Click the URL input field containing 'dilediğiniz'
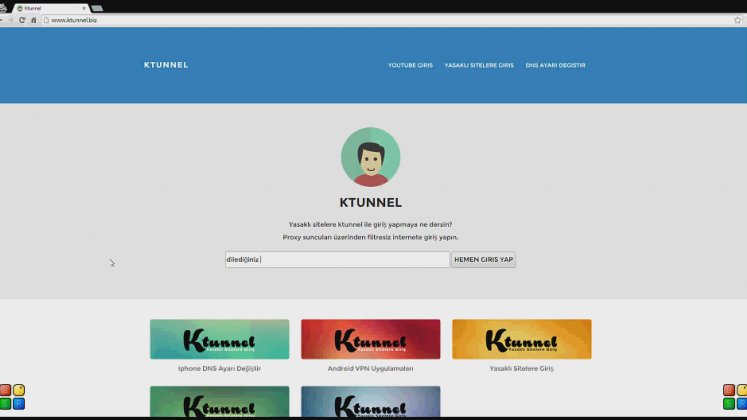Image resolution: width=747 pixels, height=420 pixels. click(x=337, y=260)
